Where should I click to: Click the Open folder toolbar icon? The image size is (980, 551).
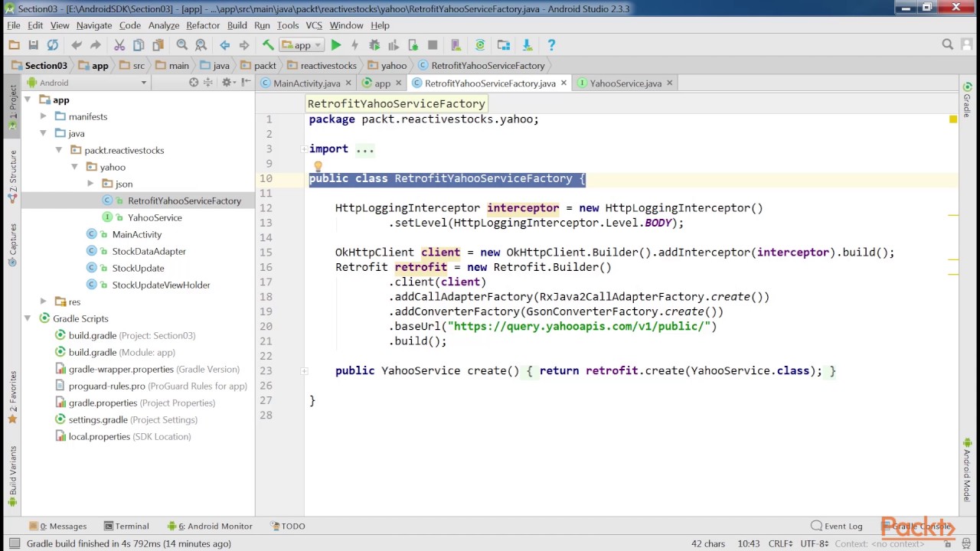[x=14, y=45]
